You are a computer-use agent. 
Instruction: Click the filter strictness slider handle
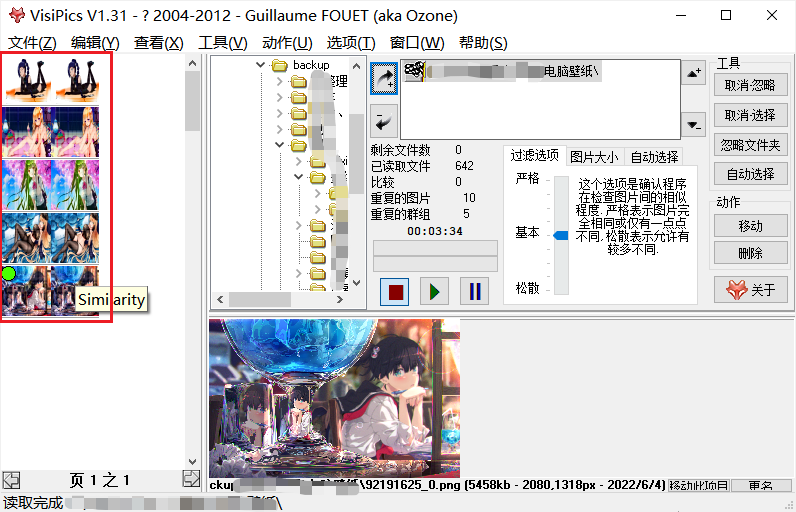pyautogui.click(x=561, y=235)
